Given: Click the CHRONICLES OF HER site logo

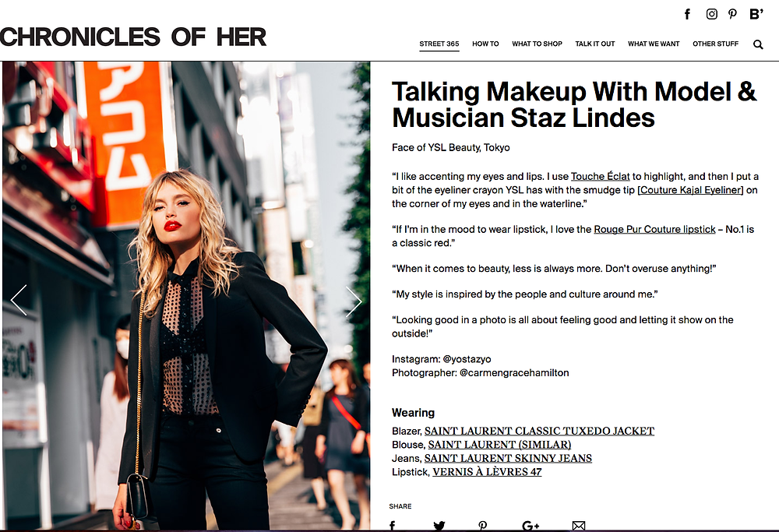Looking at the screenshot, I should point(133,37).
